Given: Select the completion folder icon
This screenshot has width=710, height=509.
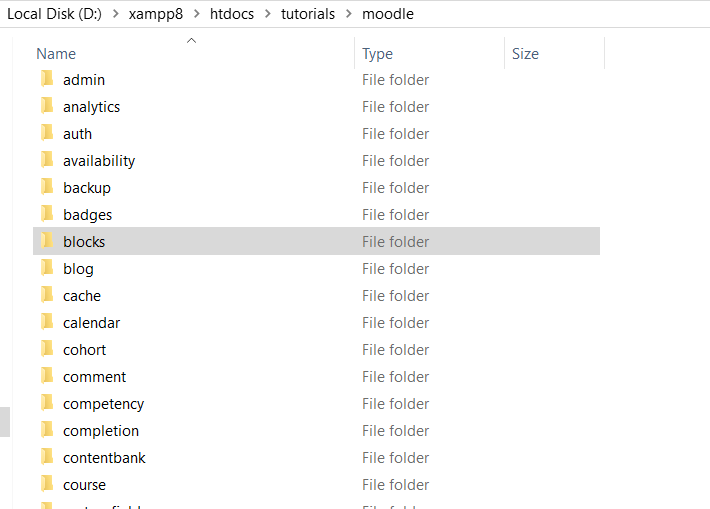Looking at the screenshot, I should 47,430.
